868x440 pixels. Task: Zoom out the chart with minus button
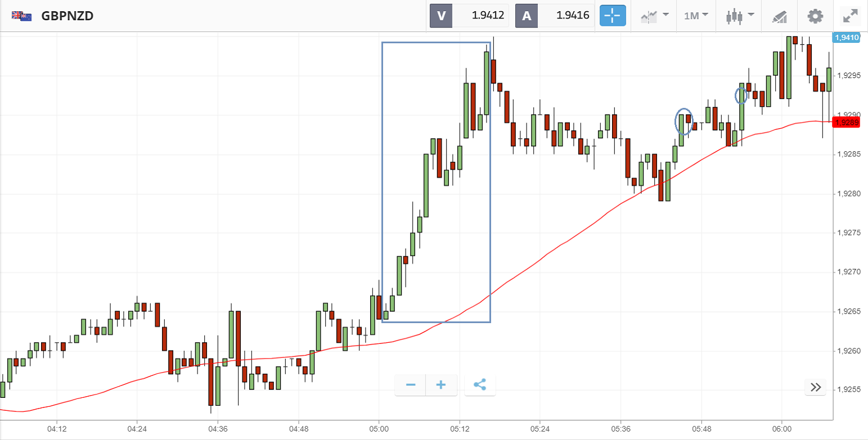[x=411, y=385]
